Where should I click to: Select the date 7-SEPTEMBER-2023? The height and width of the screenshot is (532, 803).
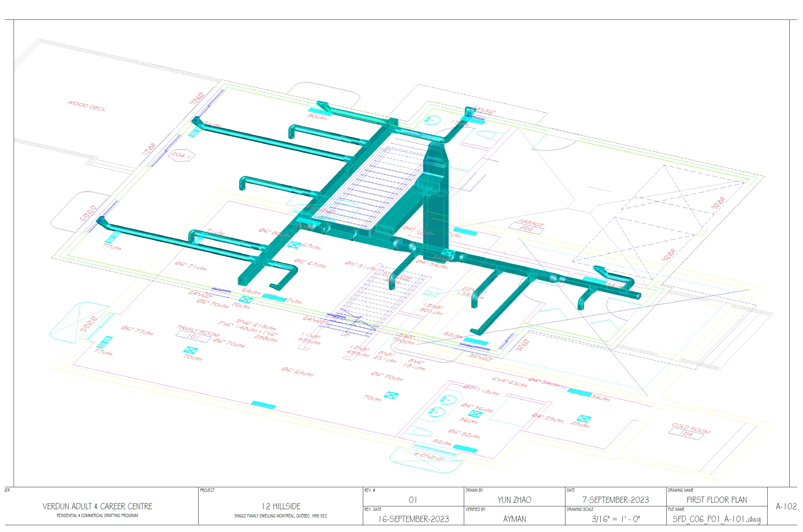616,500
